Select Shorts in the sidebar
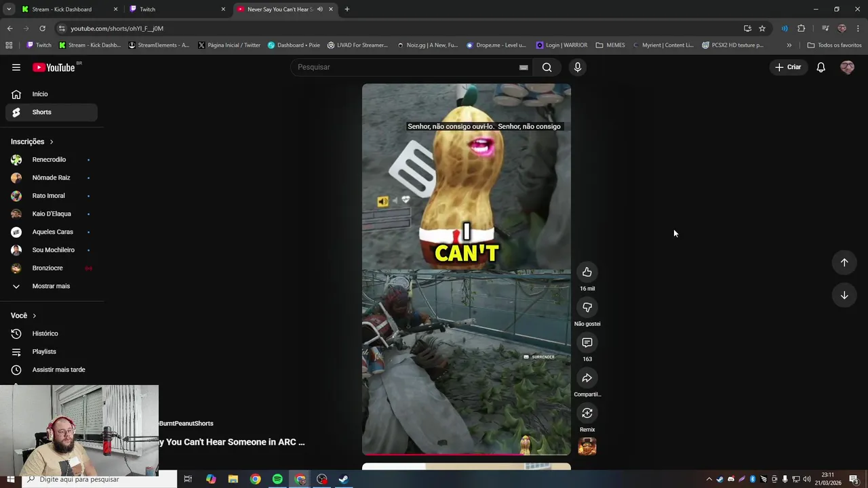The height and width of the screenshot is (488, 868). pyautogui.click(x=52, y=112)
